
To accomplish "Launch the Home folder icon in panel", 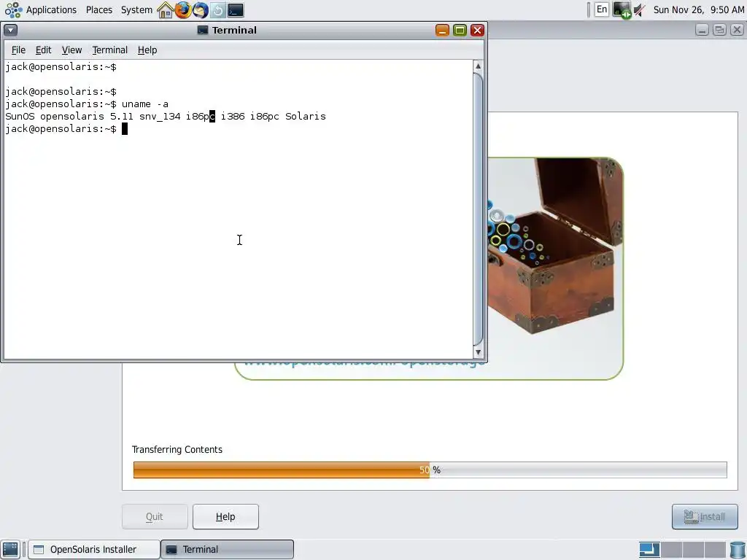I will 166,10.
